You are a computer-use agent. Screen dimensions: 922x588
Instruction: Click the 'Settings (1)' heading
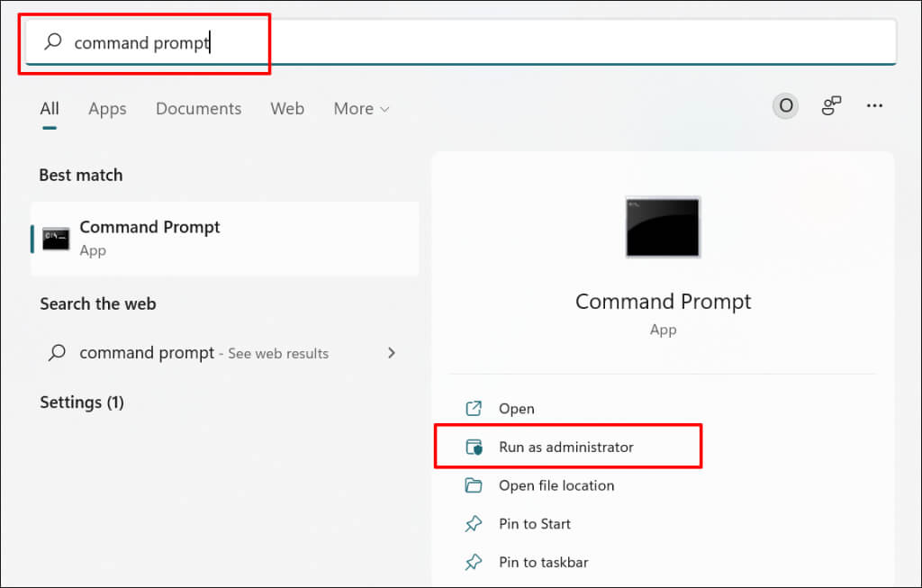[82, 403]
